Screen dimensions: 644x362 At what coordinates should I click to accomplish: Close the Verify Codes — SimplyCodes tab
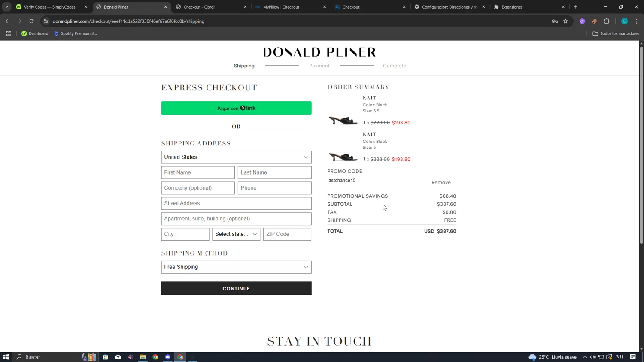tap(86, 7)
